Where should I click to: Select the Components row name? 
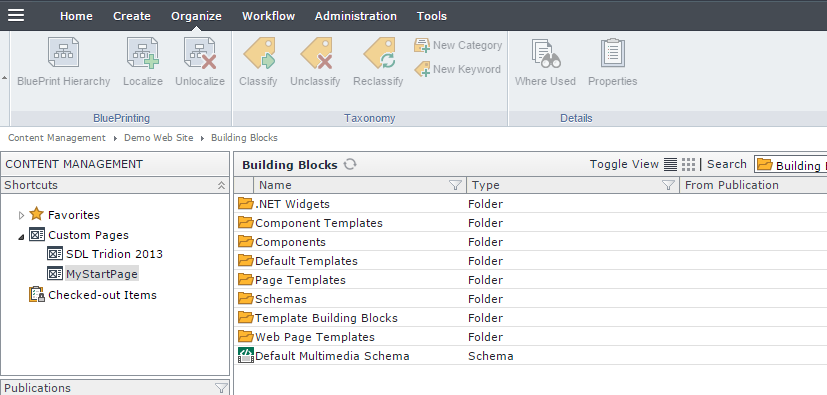pyautogui.click(x=291, y=242)
